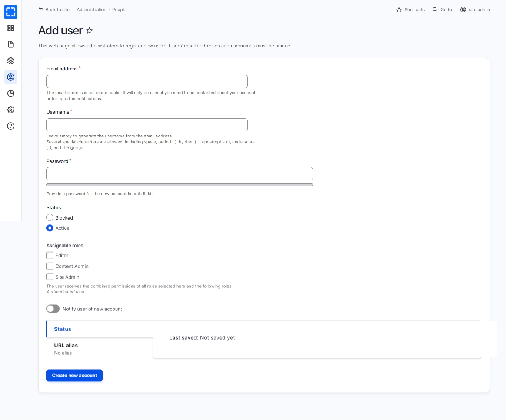The image size is (506, 420).
Task: Open the Help question mark icon
Action: pos(11,126)
